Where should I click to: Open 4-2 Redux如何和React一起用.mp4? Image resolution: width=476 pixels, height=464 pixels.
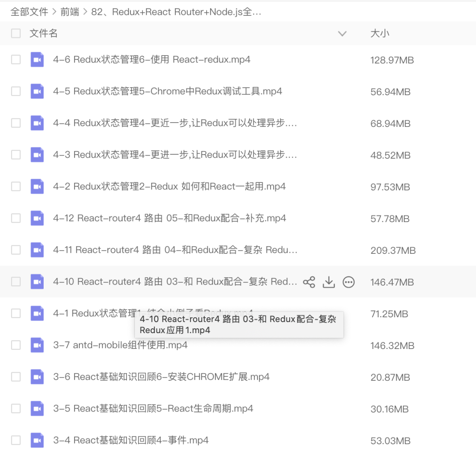(x=169, y=186)
